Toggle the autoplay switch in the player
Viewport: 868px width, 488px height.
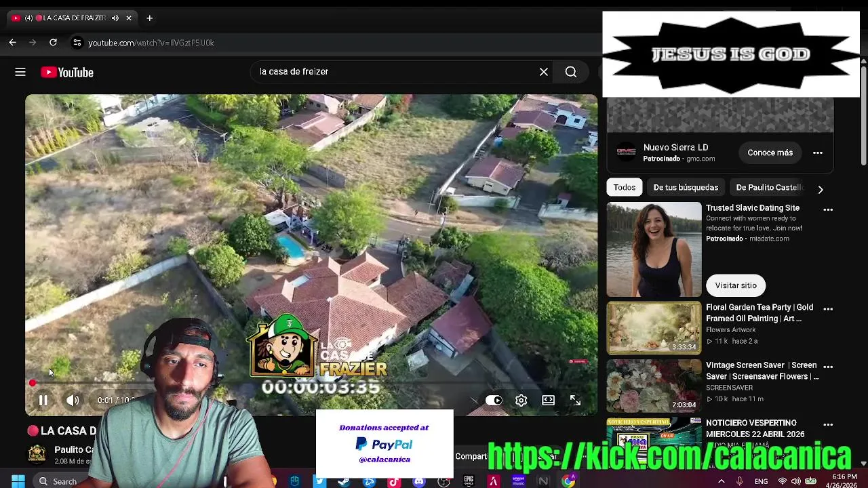pyautogui.click(x=494, y=401)
